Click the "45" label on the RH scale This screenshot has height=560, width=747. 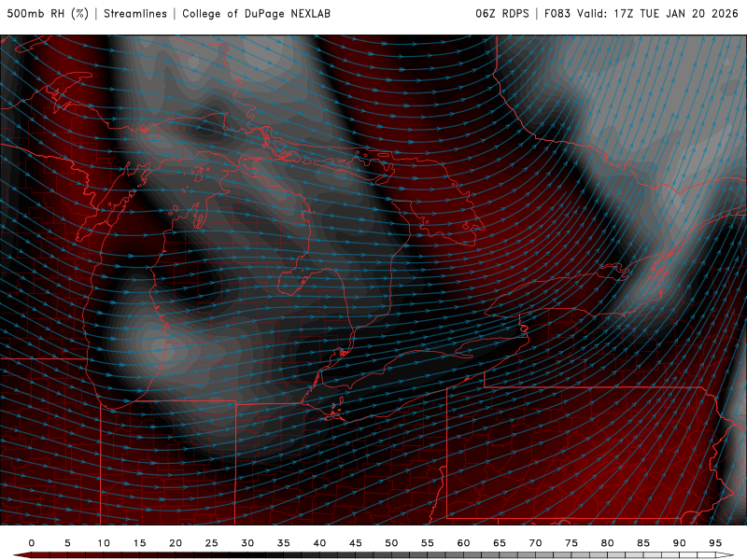(356, 543)
